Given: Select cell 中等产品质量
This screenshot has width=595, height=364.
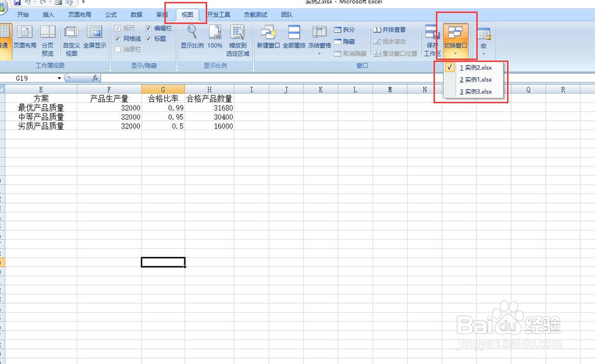Looking at the screenshot, I should pos(41,117).
